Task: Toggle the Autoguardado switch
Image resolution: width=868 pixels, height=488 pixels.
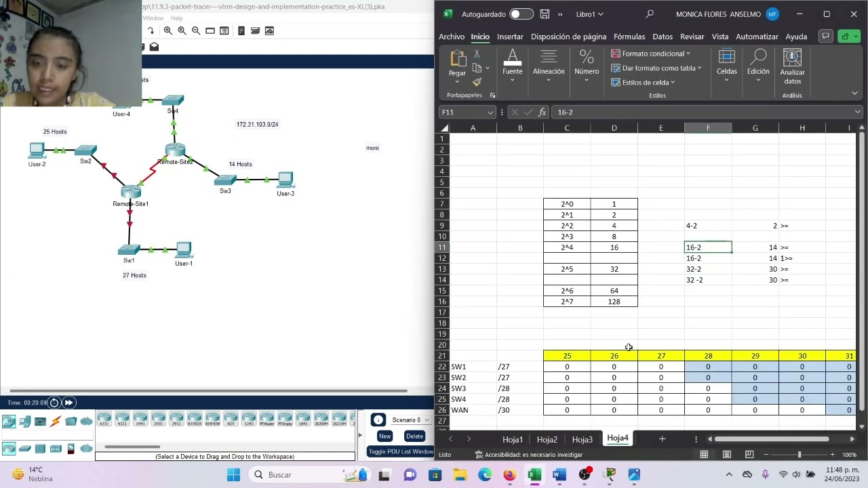Action: point(521,14)
